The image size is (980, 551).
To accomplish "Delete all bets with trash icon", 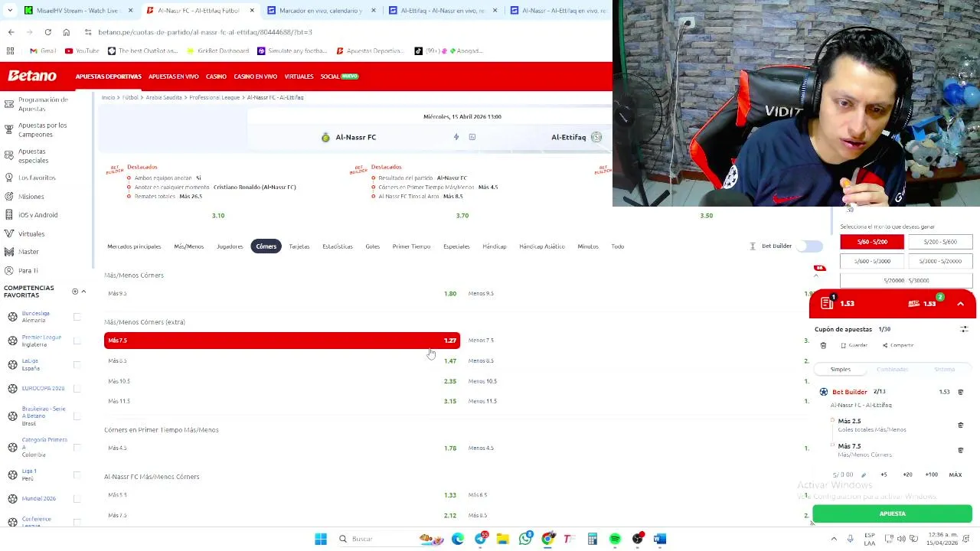I will pyautogui.click(x=823, y=345).
